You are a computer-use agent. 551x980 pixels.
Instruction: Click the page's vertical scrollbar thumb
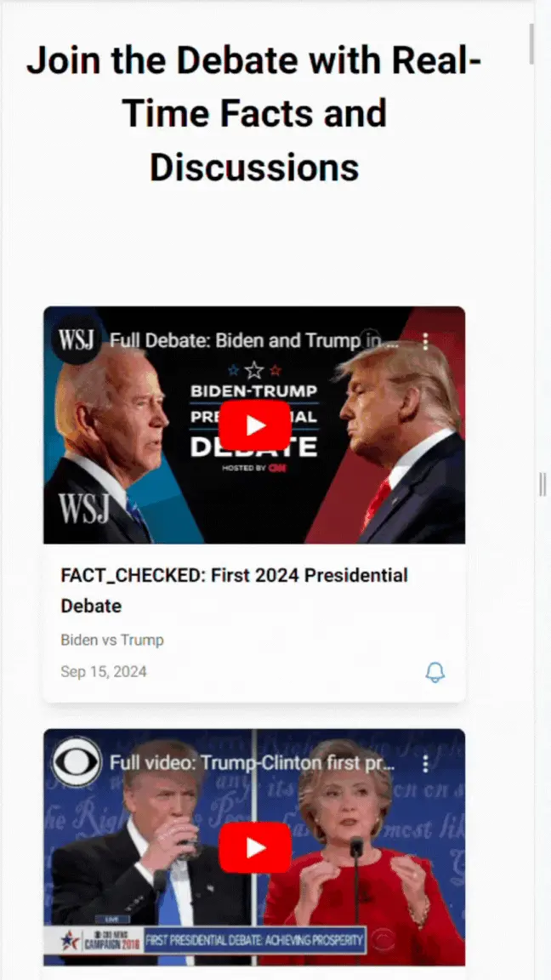531,43
